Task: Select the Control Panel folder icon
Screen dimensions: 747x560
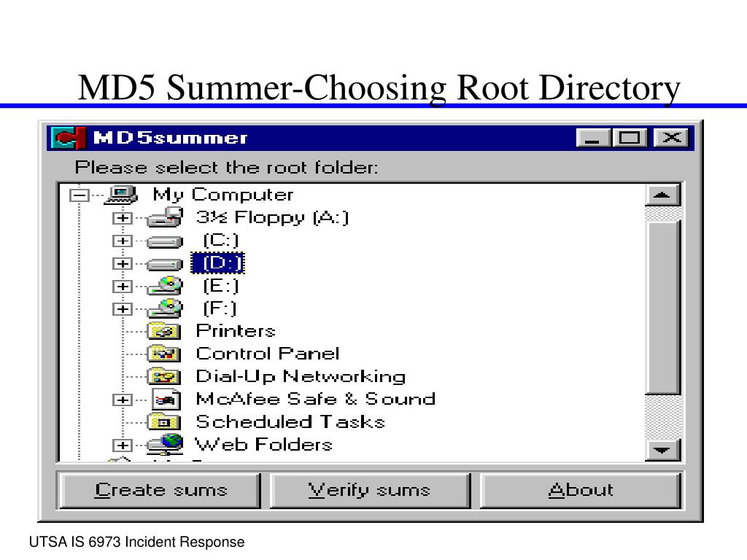Action: (x=164, y=354)
